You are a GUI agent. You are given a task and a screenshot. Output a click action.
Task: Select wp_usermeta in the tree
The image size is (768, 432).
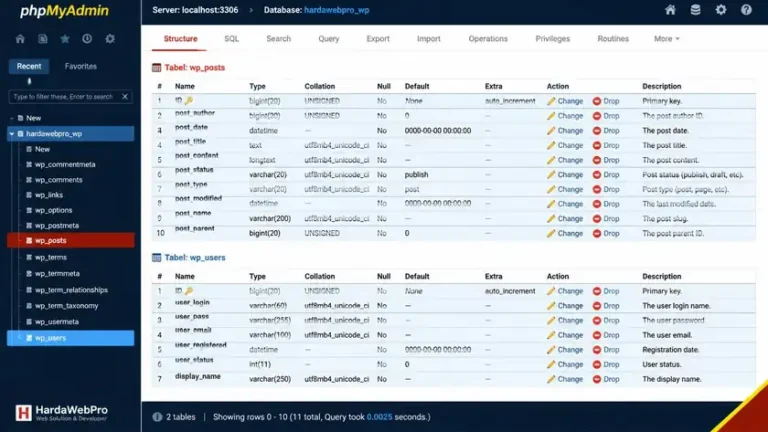click(56, 322)
